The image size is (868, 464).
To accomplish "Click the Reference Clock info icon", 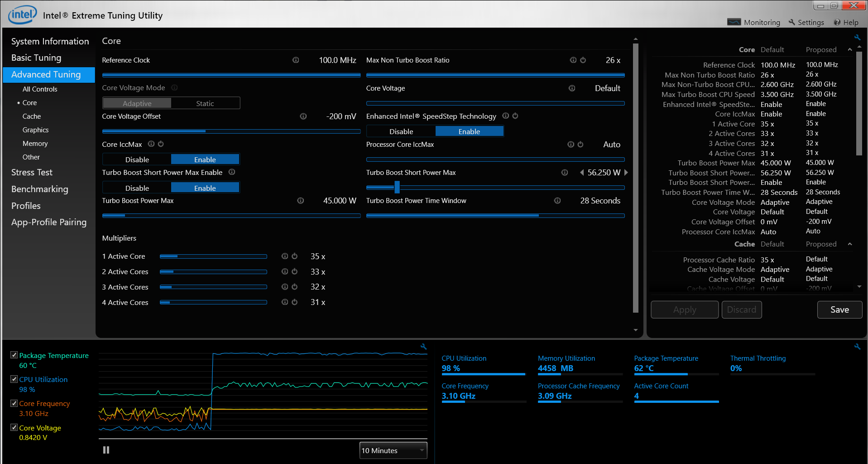I will coord(296,60).
